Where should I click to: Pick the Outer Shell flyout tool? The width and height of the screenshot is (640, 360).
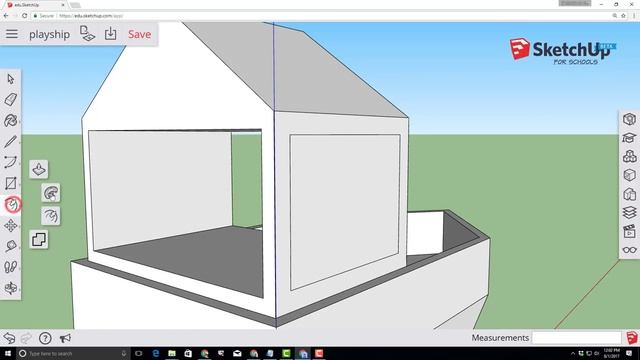(39, 239)
